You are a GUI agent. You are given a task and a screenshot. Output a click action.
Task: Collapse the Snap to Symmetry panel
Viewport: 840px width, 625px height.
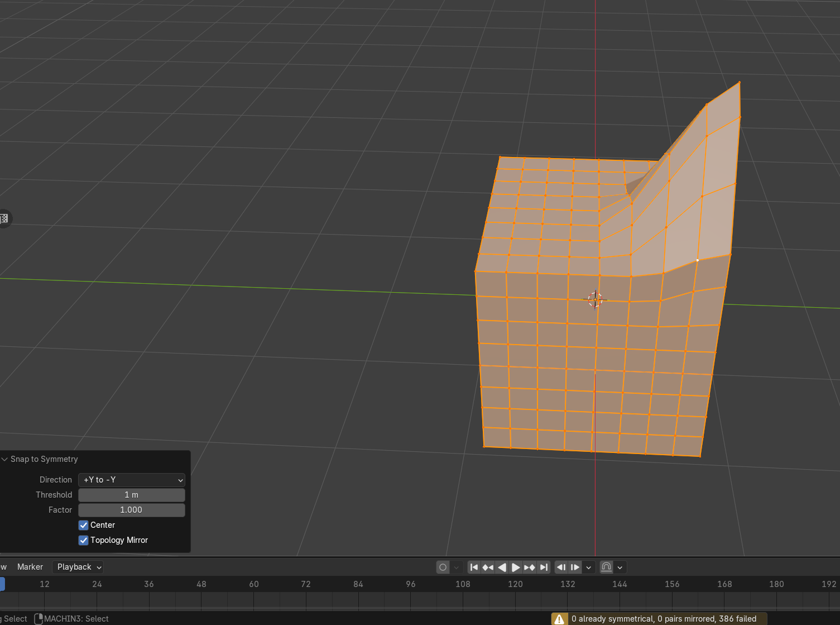(4, 459)
